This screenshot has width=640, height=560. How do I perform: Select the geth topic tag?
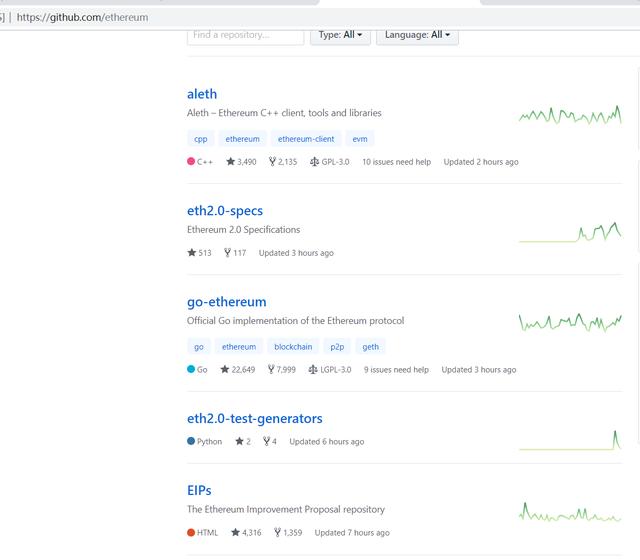[x=370, y=347]
